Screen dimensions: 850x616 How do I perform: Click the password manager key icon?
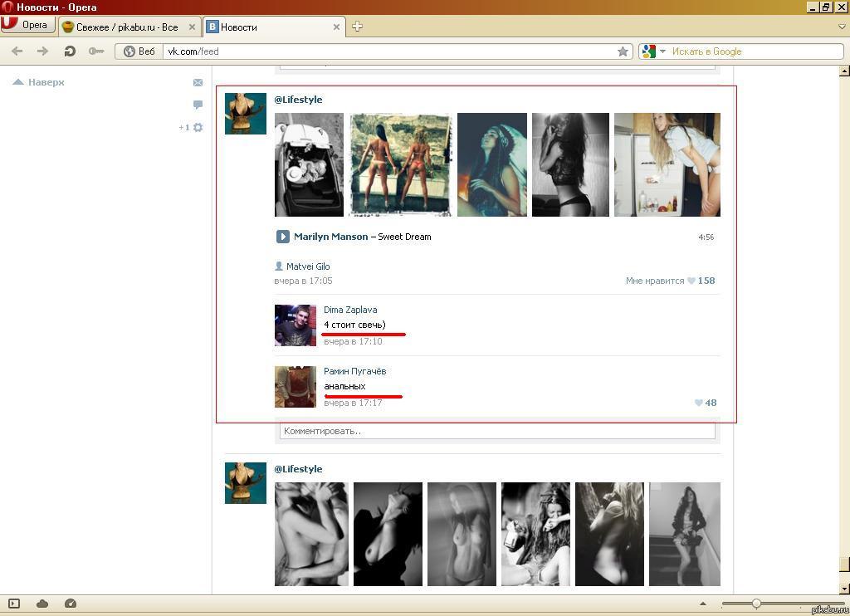96,51
